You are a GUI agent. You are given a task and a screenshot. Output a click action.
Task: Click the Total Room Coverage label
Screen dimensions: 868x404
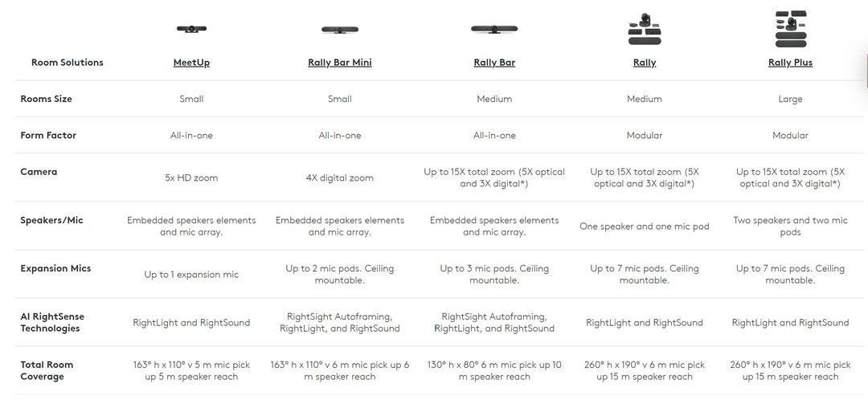tap(47, 370)
